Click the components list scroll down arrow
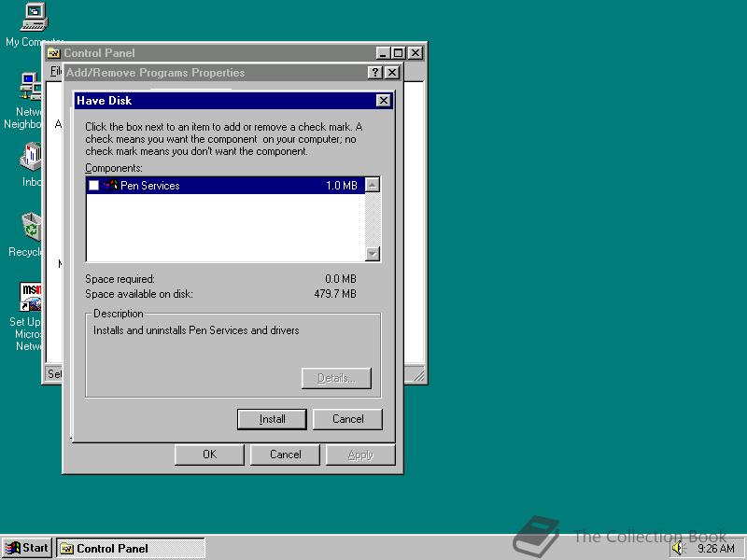 [x=373, y=253]
